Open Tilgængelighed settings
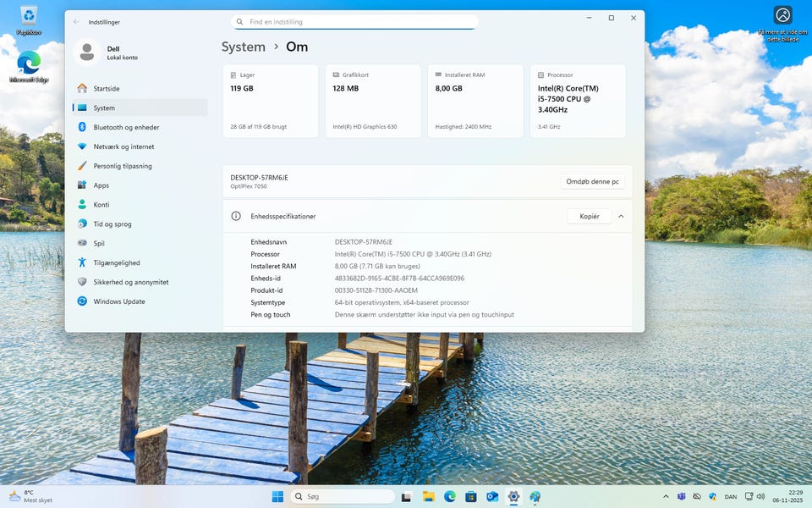The image size is (812, 508). coord(117,262)
